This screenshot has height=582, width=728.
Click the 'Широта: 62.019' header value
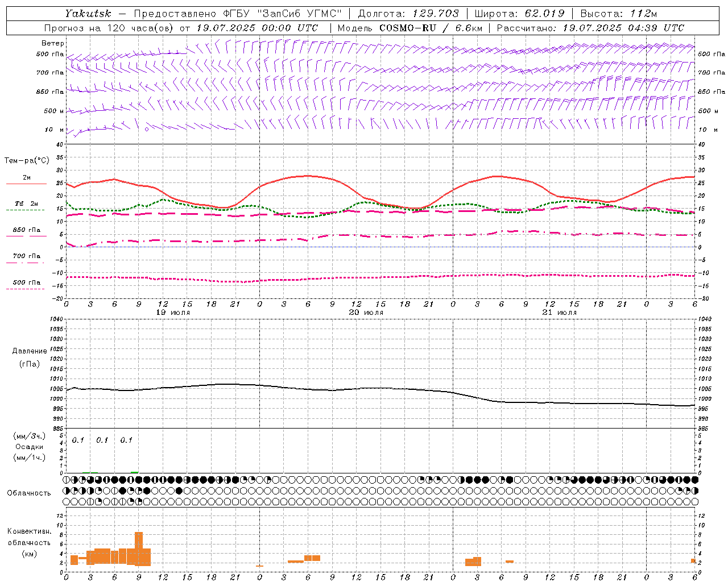(519, 14)
